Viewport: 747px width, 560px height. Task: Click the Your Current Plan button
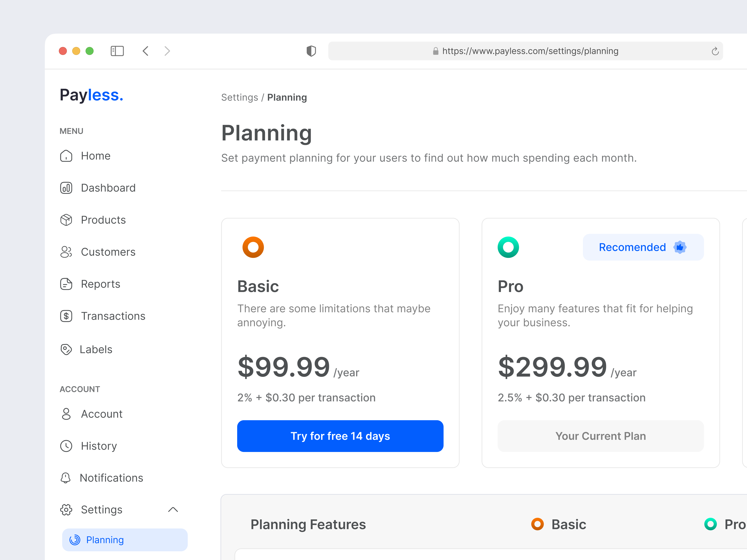[x=600, y=436]
